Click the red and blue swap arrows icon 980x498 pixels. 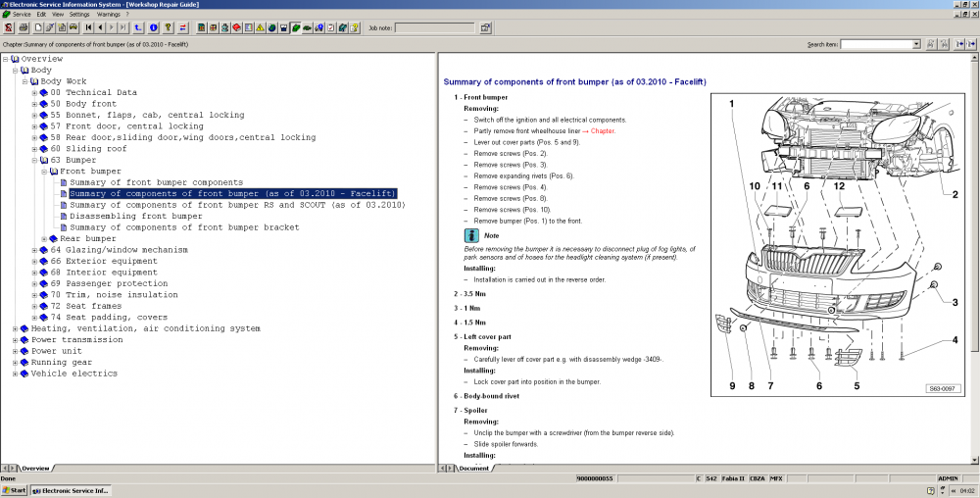click(x=182, y=27)
